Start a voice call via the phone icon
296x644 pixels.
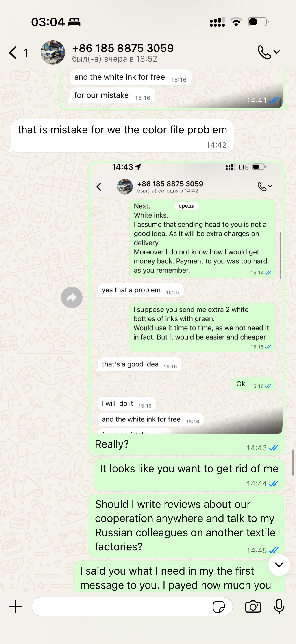click(x=264, y=52)
